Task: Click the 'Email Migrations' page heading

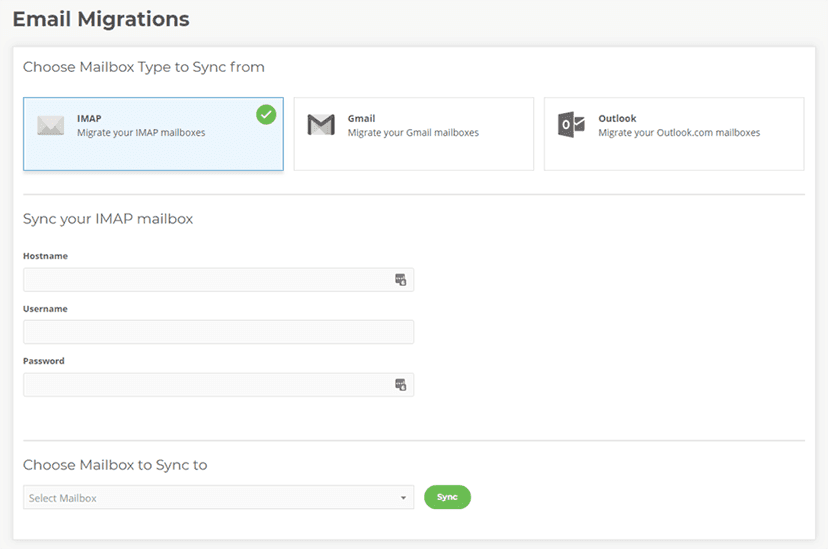Action: (x=101, y=20)
